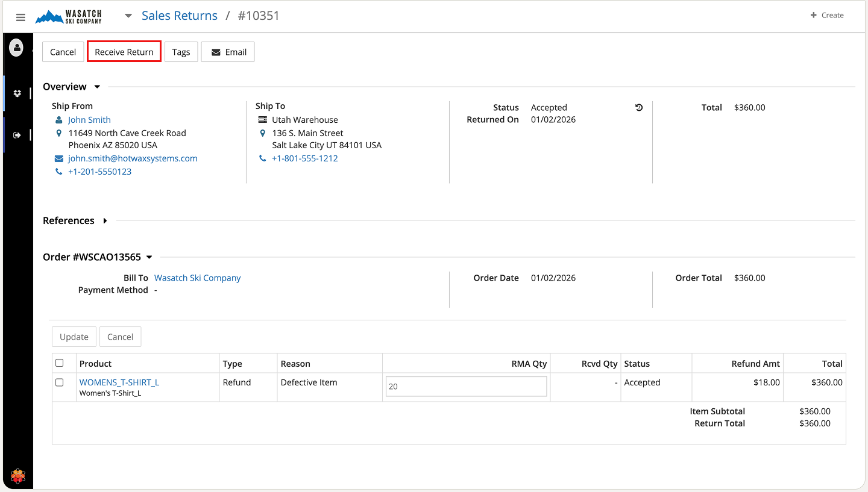Click the plus Create button

826,16
